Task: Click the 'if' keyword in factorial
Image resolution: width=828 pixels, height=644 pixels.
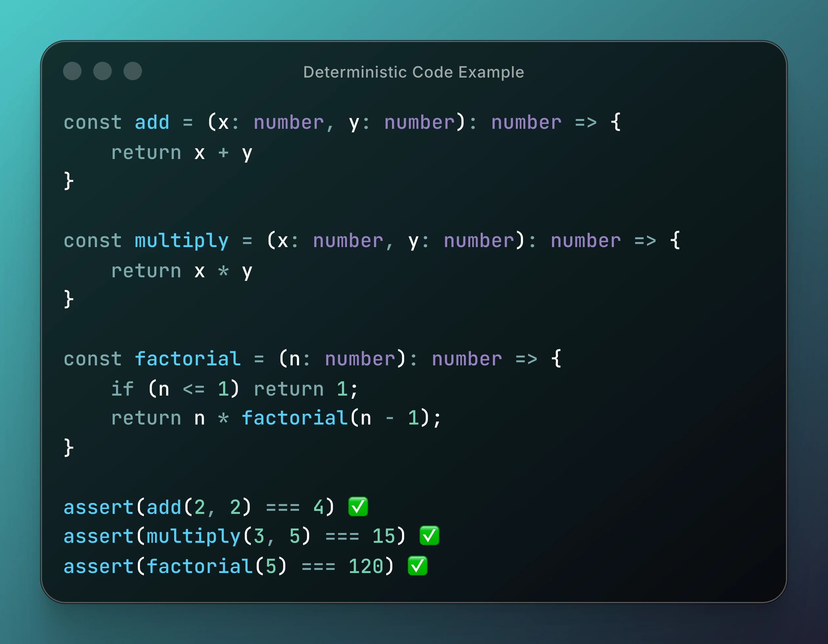Action: point(123,389)
